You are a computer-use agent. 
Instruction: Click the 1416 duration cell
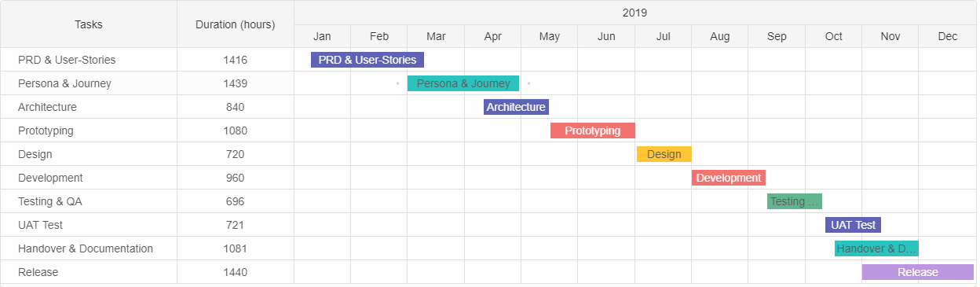coord(236,60)
